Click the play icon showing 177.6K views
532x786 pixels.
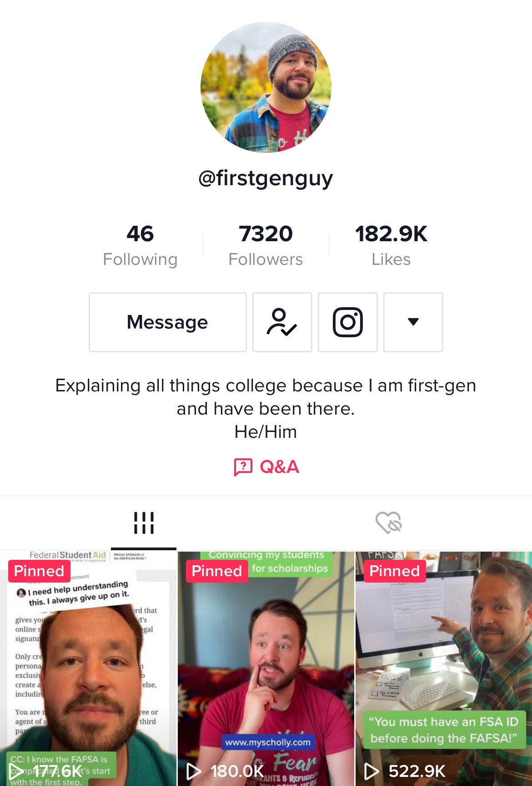click(16, 771)
